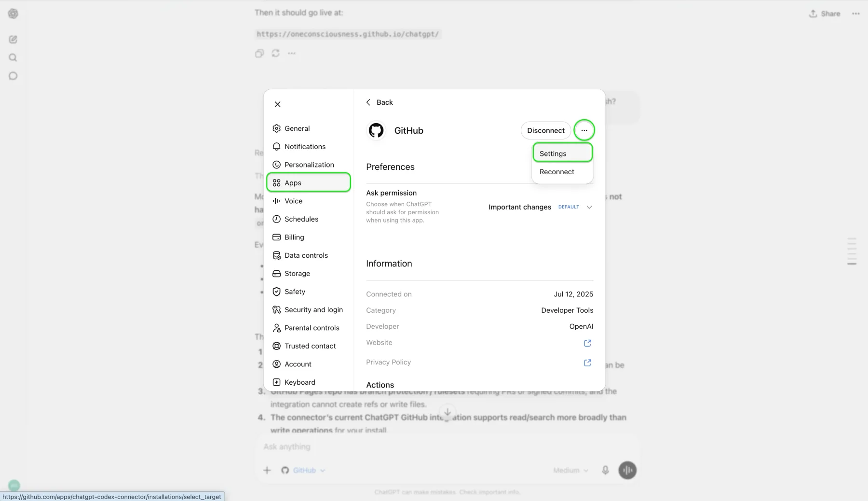
Task: Open the user profile avatar at bottom left
Action: [14, 486]
